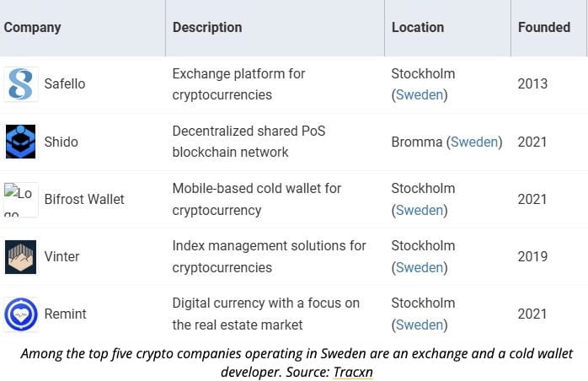Click the Safello company logo

tap(20, 84)
